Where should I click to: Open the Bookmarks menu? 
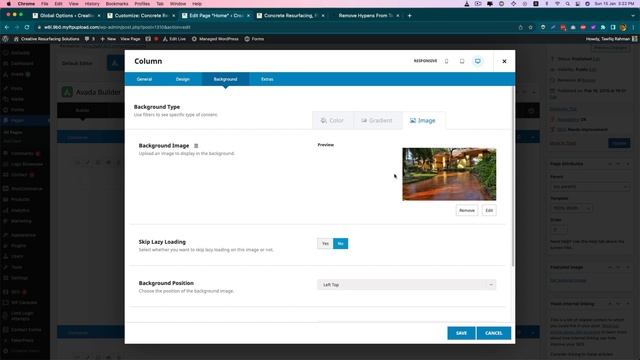(117, 4)
